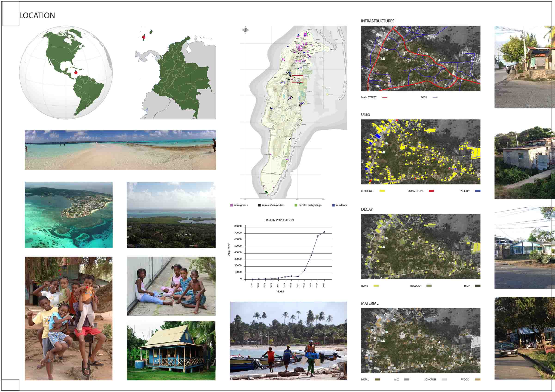555x392 pixels.
Task: Click the QUANTITY axis label
Action: coord(229,249)
